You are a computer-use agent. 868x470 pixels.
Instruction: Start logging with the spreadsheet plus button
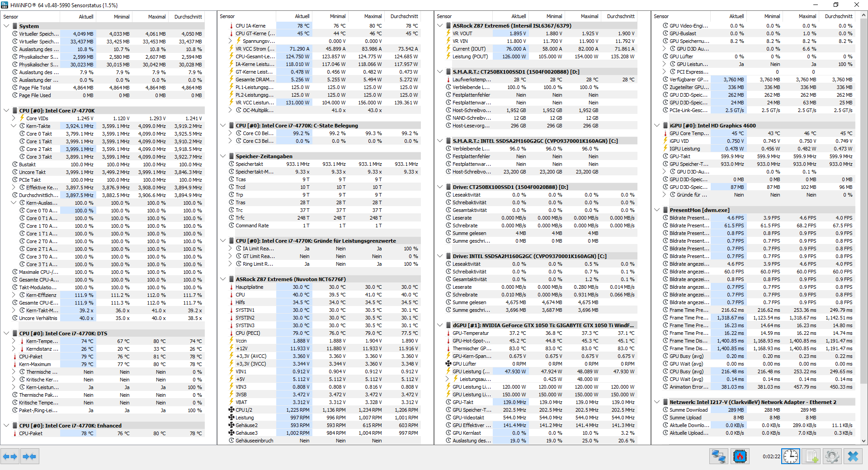(811, 456)
